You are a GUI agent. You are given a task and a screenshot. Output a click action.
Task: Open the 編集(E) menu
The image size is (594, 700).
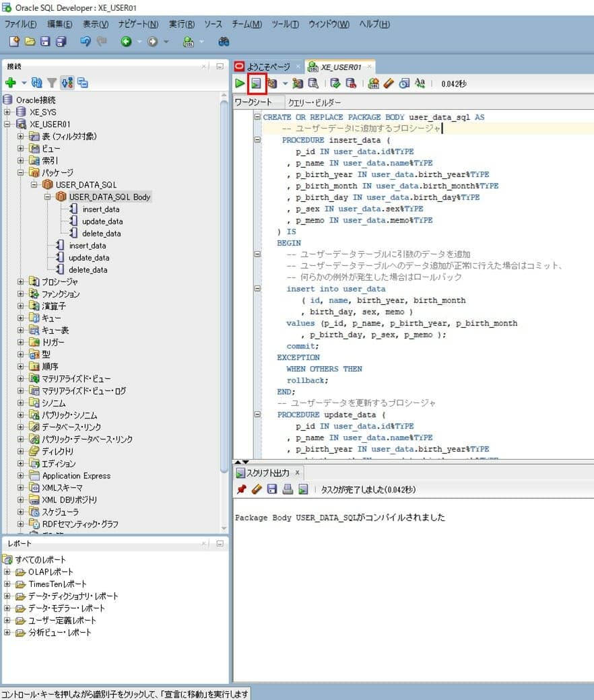pos(60,24)
